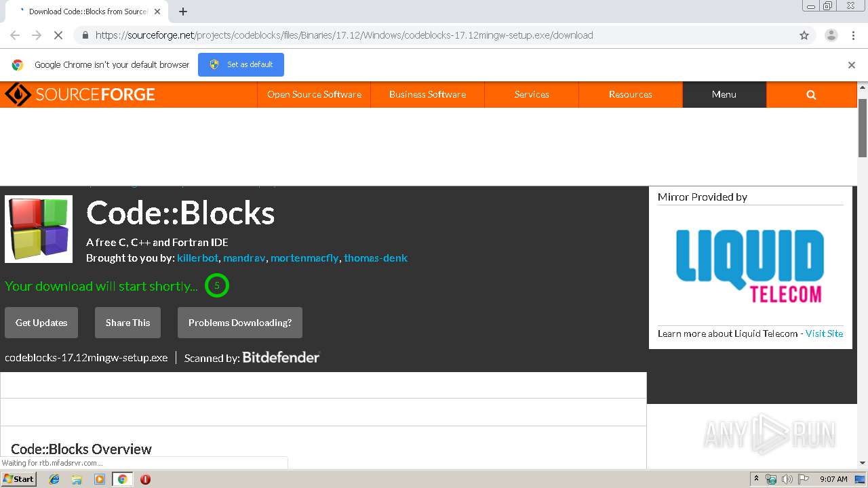The width and height of the screenshot is (868, 488).
Task: Open killerbot's profile link
Action: point(198,258)
